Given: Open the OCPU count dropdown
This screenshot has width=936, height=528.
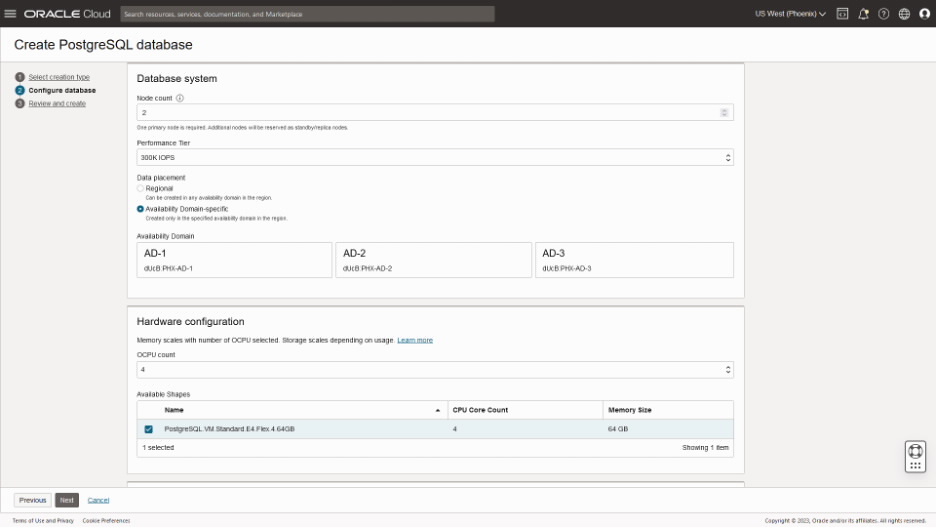Looking at the screenshot, I should (435, 369).
